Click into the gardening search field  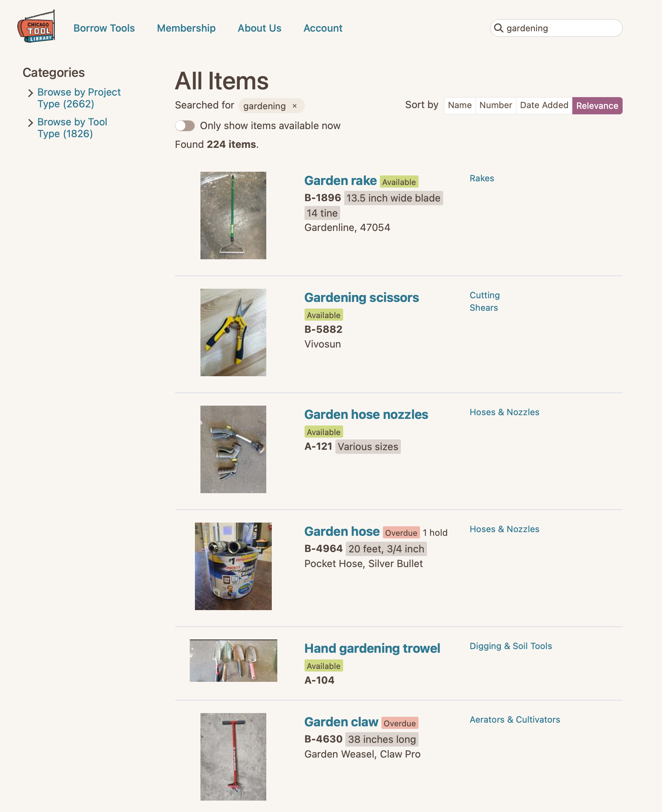[560, 28]
